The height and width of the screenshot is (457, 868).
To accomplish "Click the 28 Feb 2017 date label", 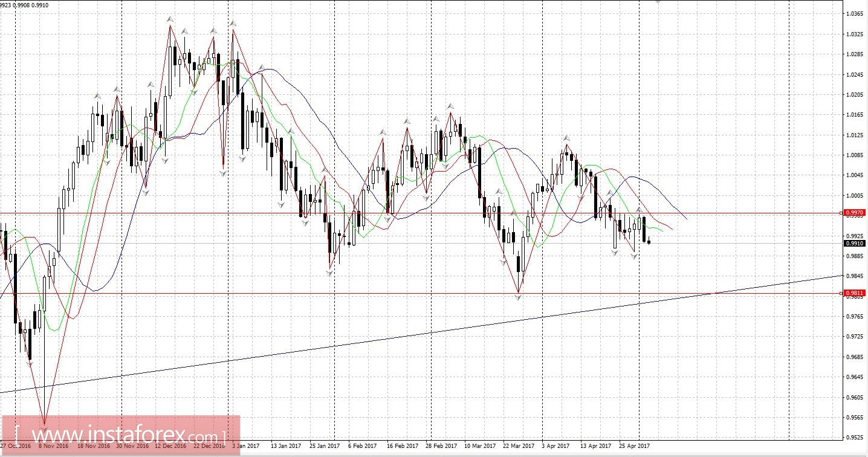I will click(441, 446).
